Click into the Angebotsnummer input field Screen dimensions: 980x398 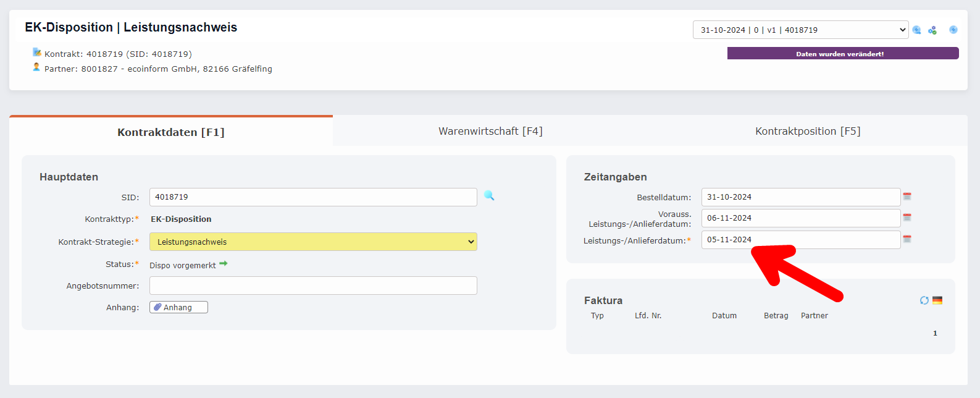(x=313, y=286)
